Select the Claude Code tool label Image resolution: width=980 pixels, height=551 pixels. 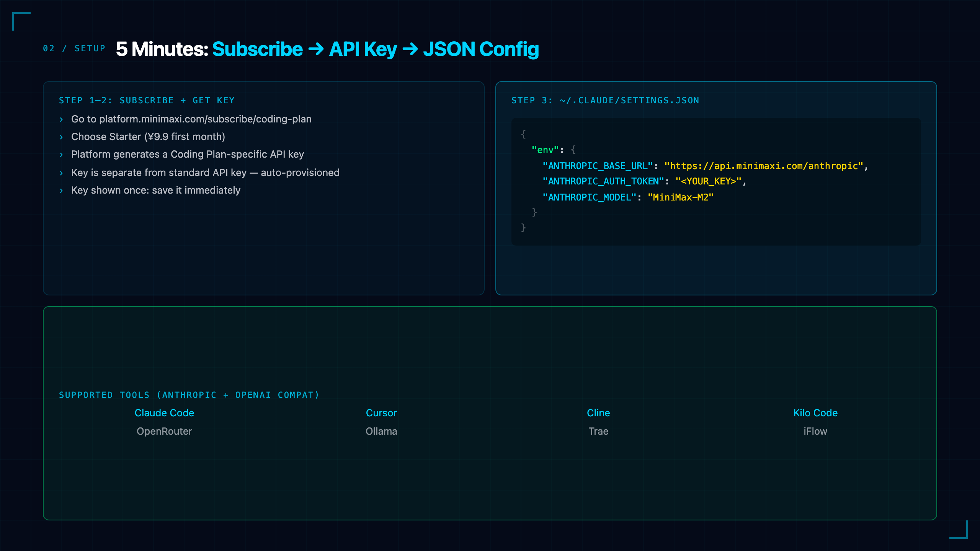click(x=164, y=413)
